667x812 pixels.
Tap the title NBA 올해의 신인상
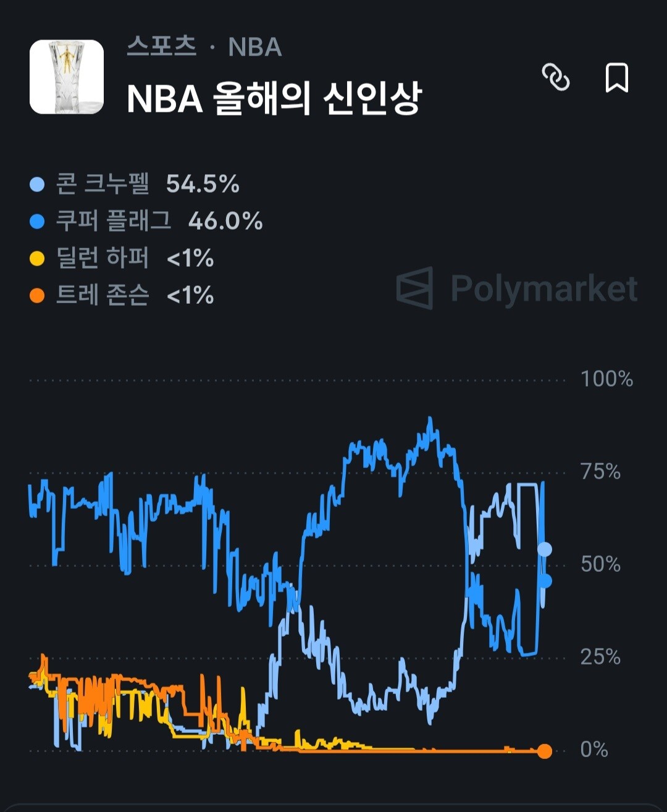[274, 98]
